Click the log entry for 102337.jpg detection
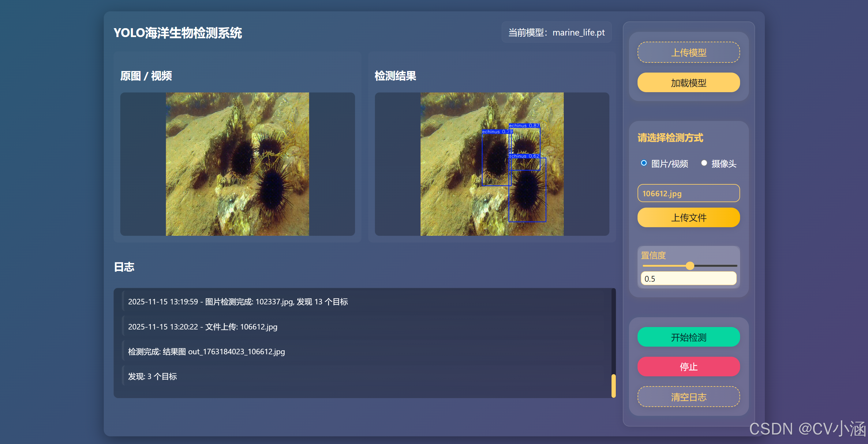This screenshot has width=868, height=444. pos(238,301)
